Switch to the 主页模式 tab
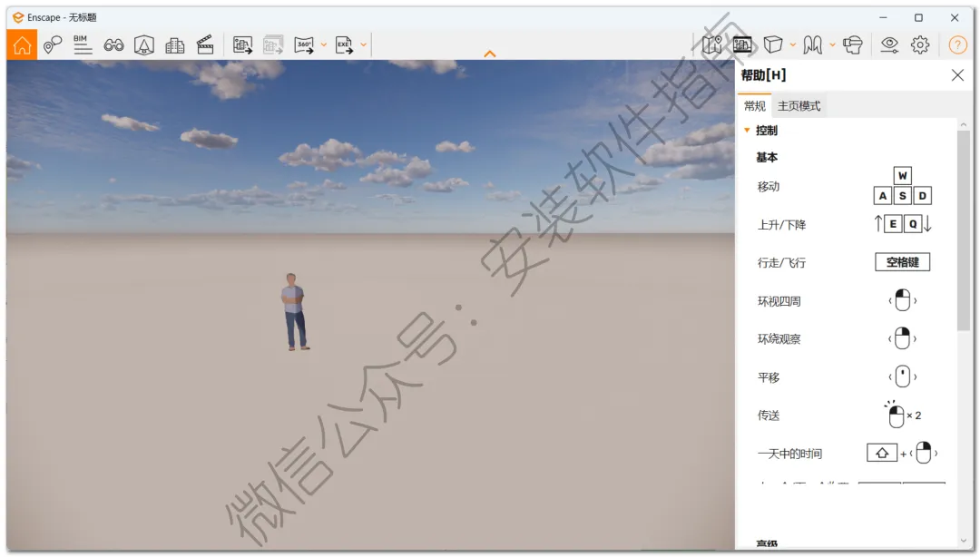The image size is (980, 557). (x=799, y=106)
